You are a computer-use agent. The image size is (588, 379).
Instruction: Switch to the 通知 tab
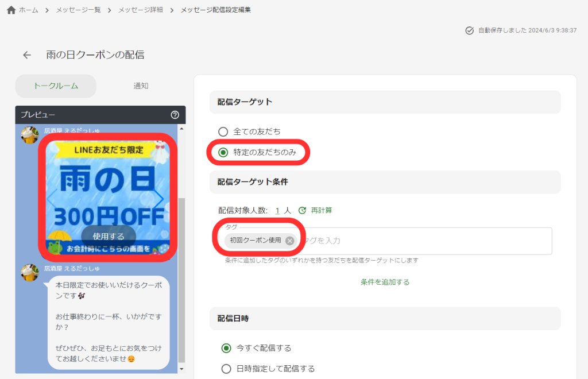pos(141,86)
